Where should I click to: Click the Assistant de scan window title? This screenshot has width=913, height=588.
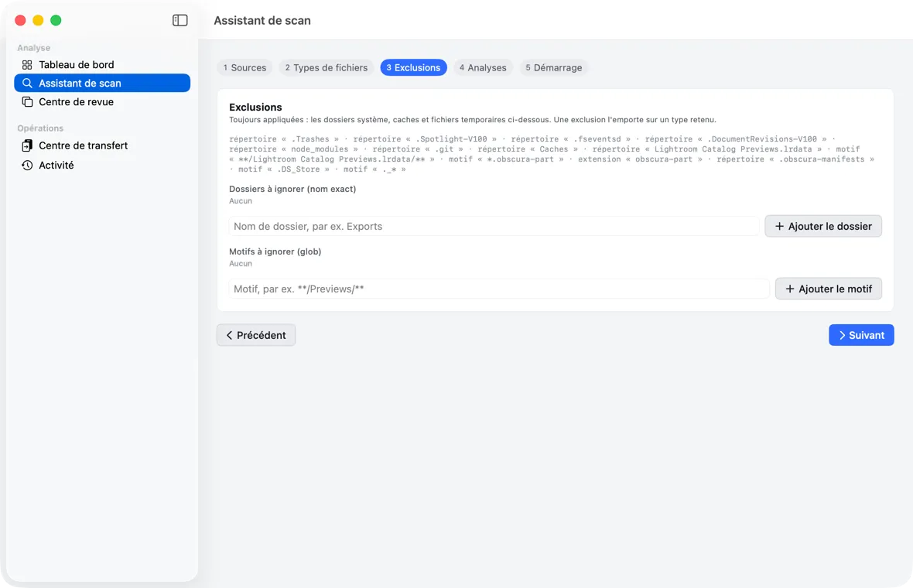262,20
